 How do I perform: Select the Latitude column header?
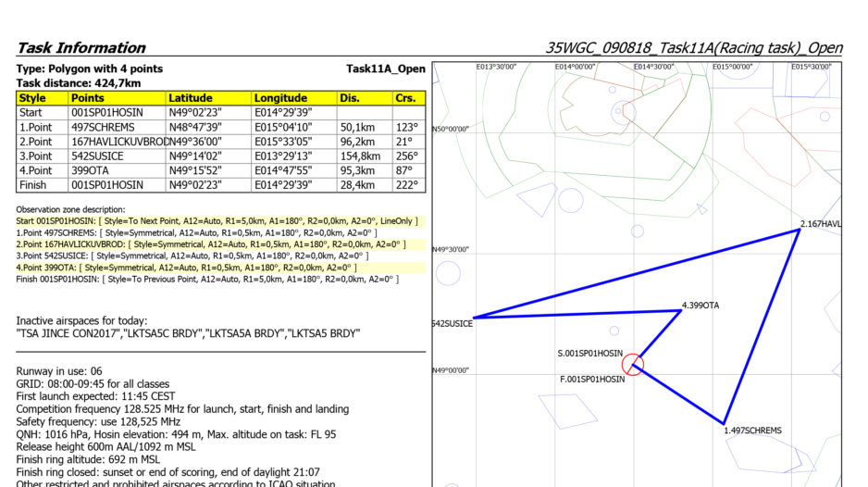pyautogui.click(x=191, y=98)
